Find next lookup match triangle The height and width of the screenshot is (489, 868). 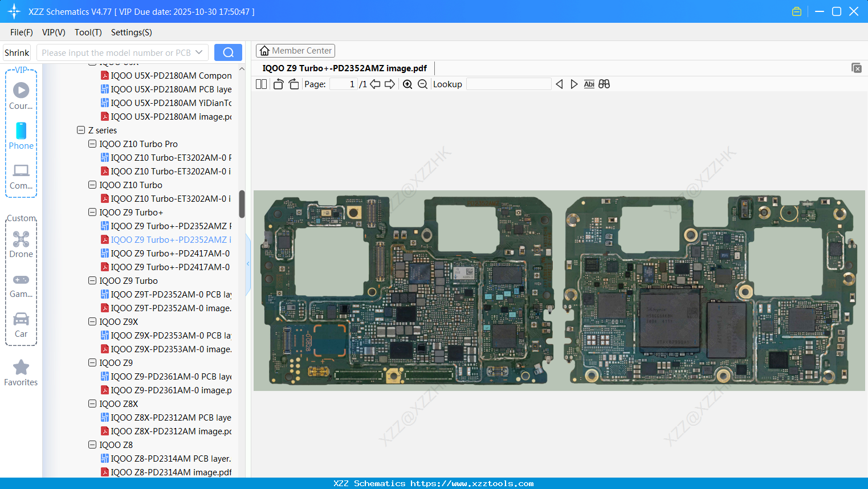[x=574, y=84]
